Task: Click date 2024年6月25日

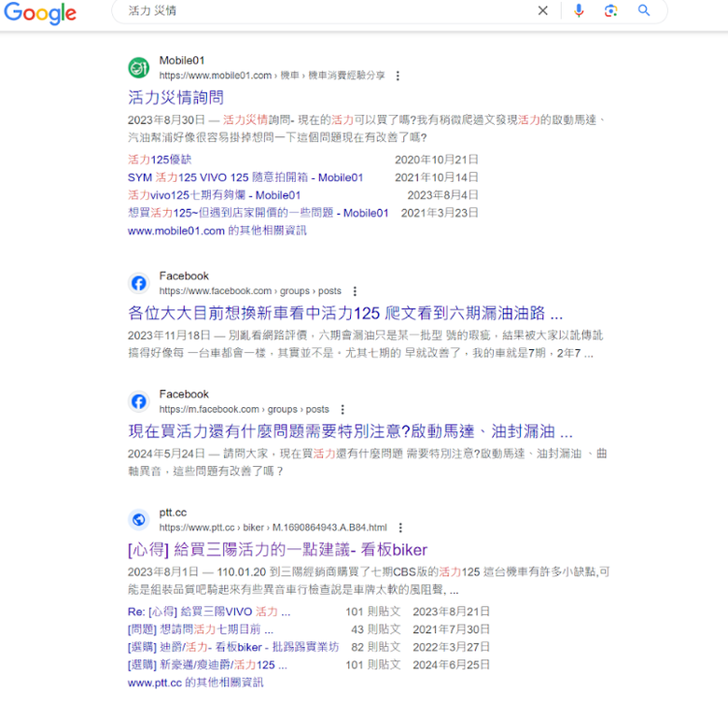Action: pos(451,665)
